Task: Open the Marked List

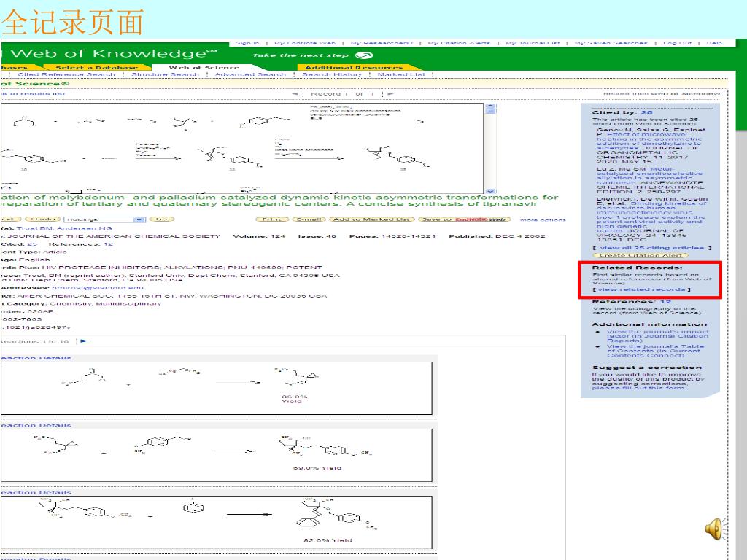Action: [x=401, y=74]
